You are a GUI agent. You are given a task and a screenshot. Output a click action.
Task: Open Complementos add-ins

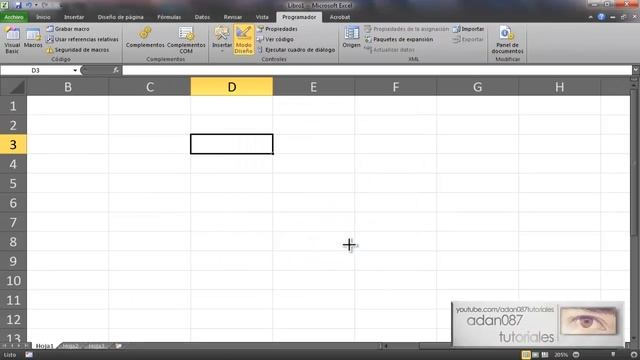click(145, 38)
